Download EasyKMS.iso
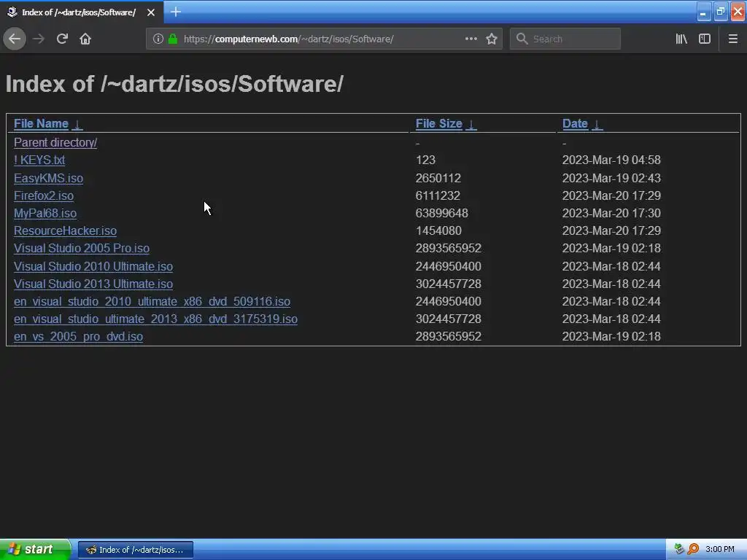The height and width of the screenshot is (560, 747). (48, 178)
